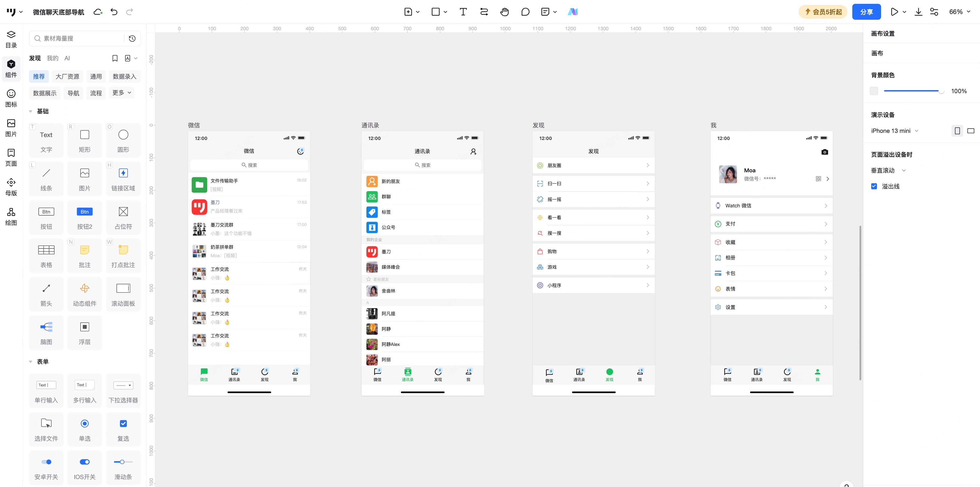Click the 微信聊天底部导航 project title
980x487 pixels.
coord(59,12)
